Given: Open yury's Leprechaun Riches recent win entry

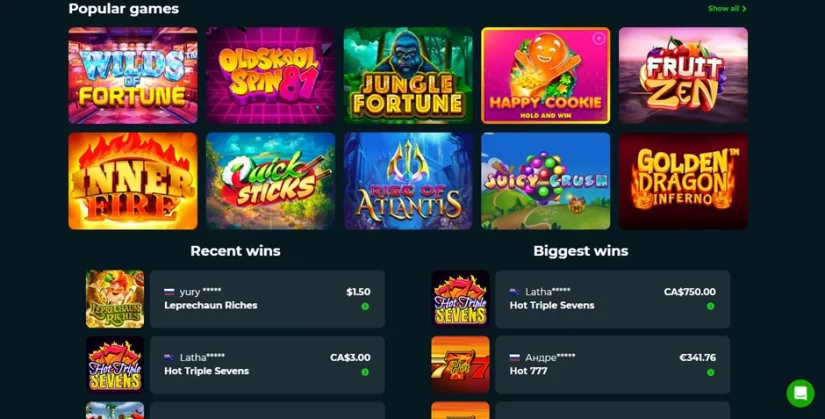Looking at the screenshot, I should [267, 299].
